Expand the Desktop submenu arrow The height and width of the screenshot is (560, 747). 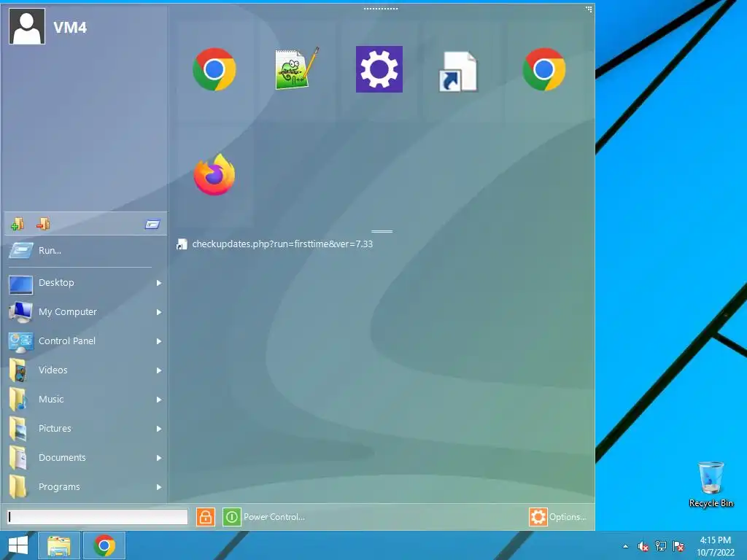[158, 283]
